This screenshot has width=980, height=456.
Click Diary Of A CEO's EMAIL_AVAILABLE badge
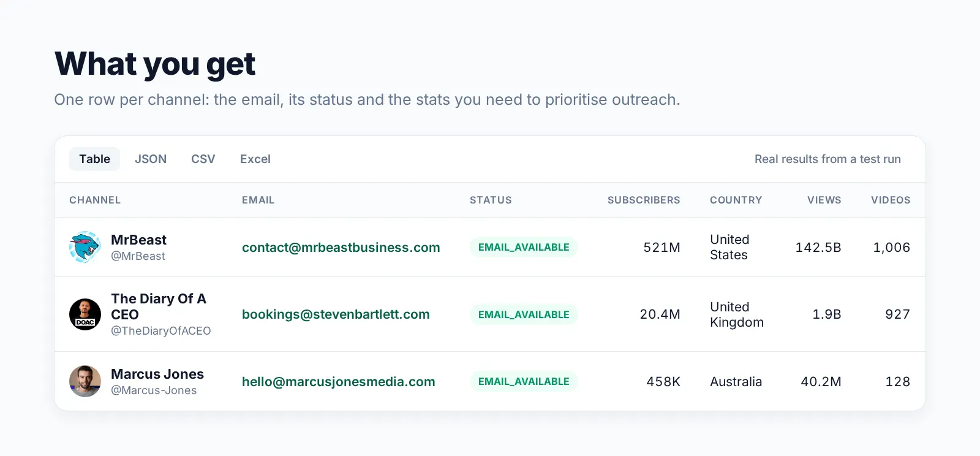(x=524, y=314)
